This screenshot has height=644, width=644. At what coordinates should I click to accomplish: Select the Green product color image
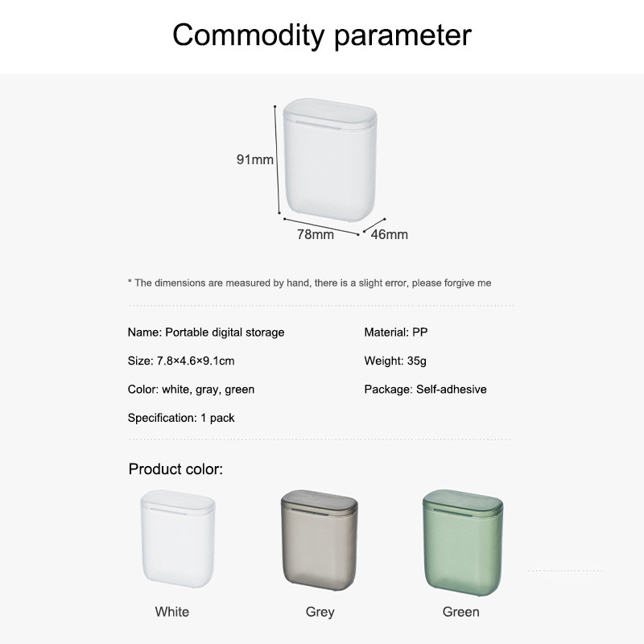point(463,542)
